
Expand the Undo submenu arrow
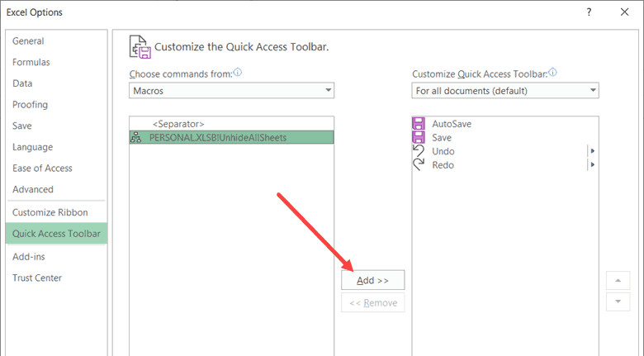click(x=592, y=151)
